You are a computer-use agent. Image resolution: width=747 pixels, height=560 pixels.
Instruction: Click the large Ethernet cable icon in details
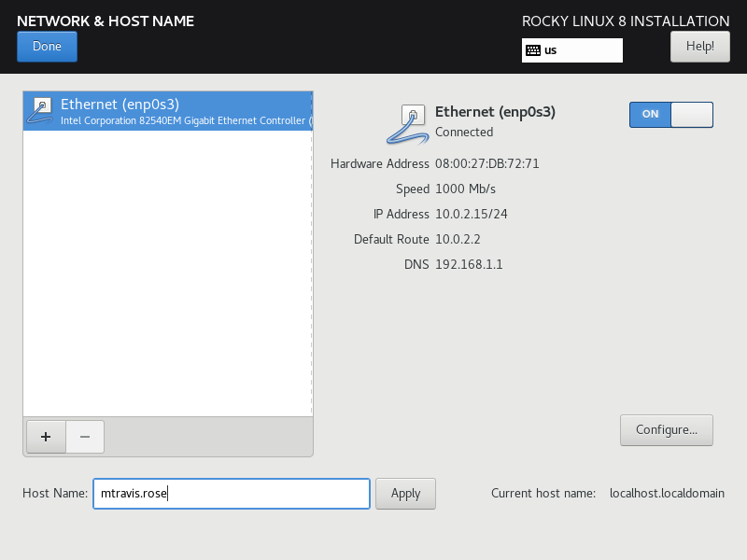tap(407, 123)
